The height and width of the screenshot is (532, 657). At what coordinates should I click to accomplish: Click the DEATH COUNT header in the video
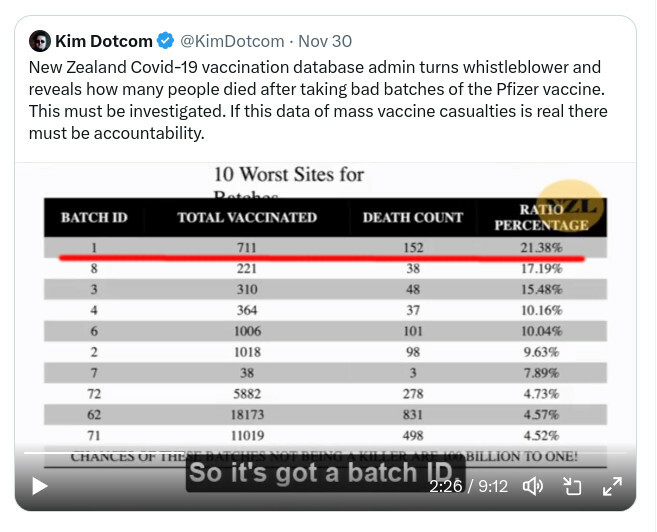coord(412,217)
